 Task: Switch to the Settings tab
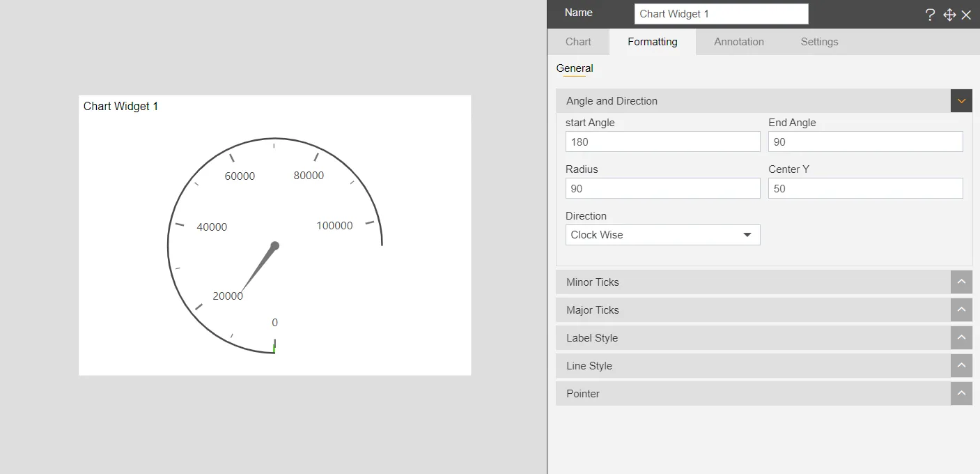point(818,42)
